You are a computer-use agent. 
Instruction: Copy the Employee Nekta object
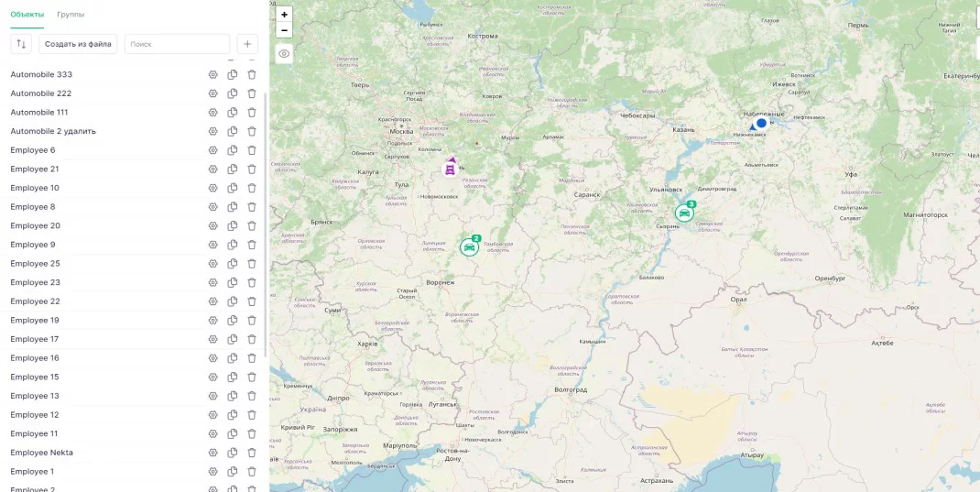tap(233, 453)
